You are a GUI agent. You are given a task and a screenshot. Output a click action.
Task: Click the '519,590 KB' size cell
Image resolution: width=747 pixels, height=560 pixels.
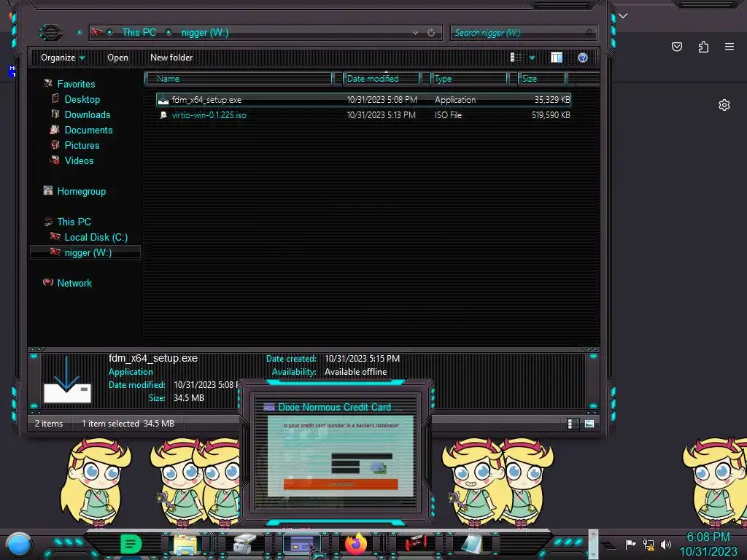551,114
